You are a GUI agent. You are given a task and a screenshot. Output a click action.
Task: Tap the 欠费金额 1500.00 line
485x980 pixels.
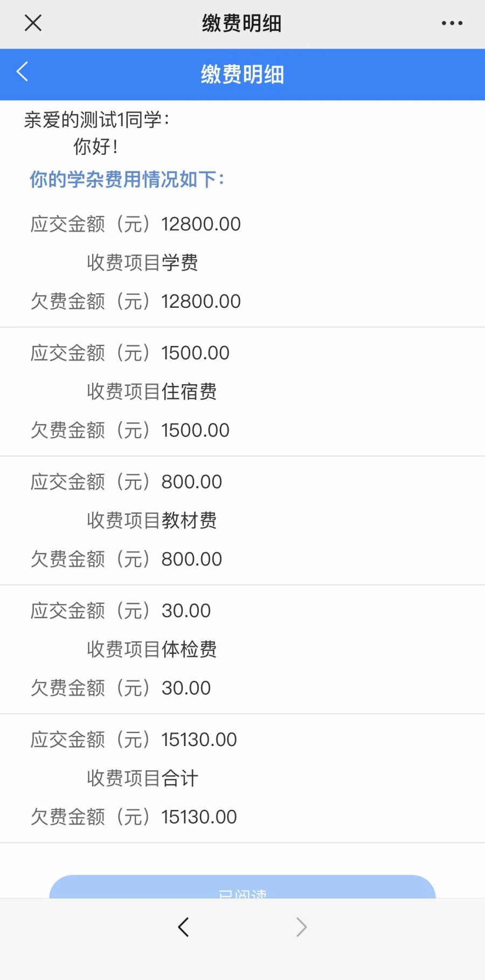[x=130, y=430]
